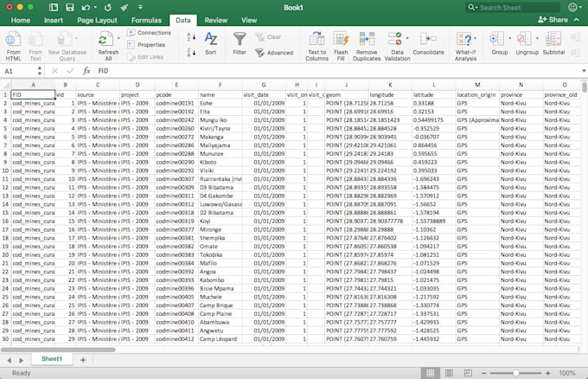The image size is (588, 379).
Task: Click the From HTML import icon
Action: (13, 40)
